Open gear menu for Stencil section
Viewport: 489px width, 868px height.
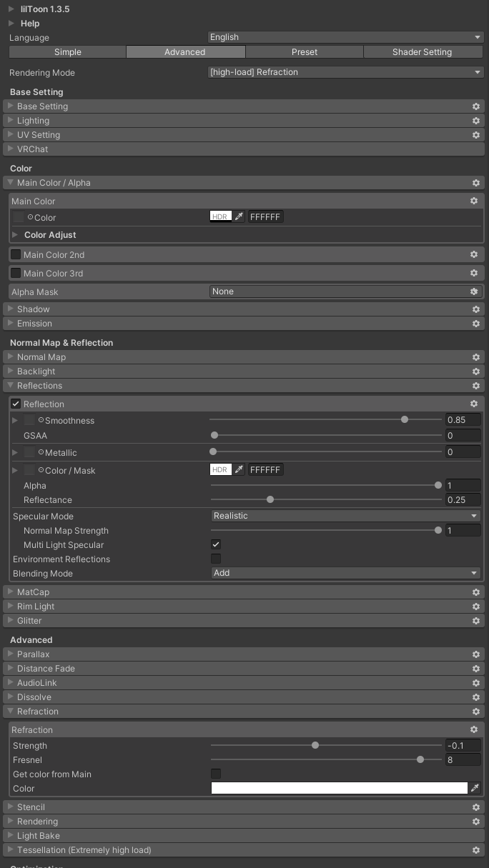coord(475,807)
